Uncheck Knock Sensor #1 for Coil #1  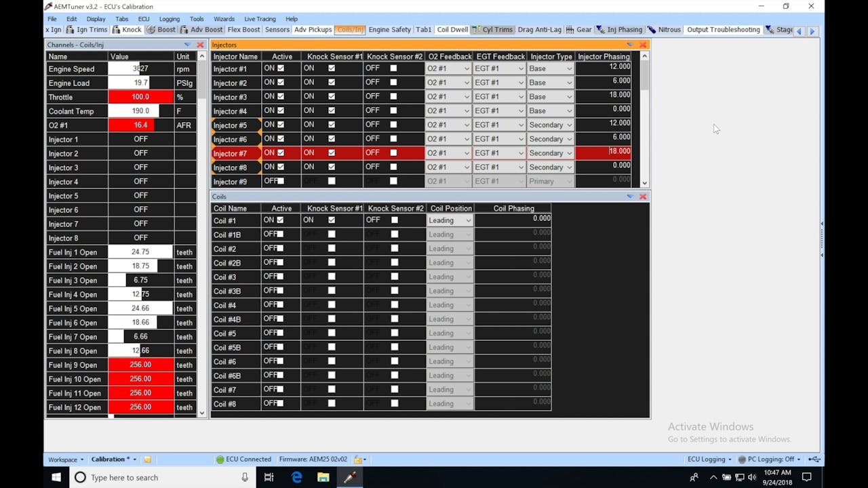332,220
